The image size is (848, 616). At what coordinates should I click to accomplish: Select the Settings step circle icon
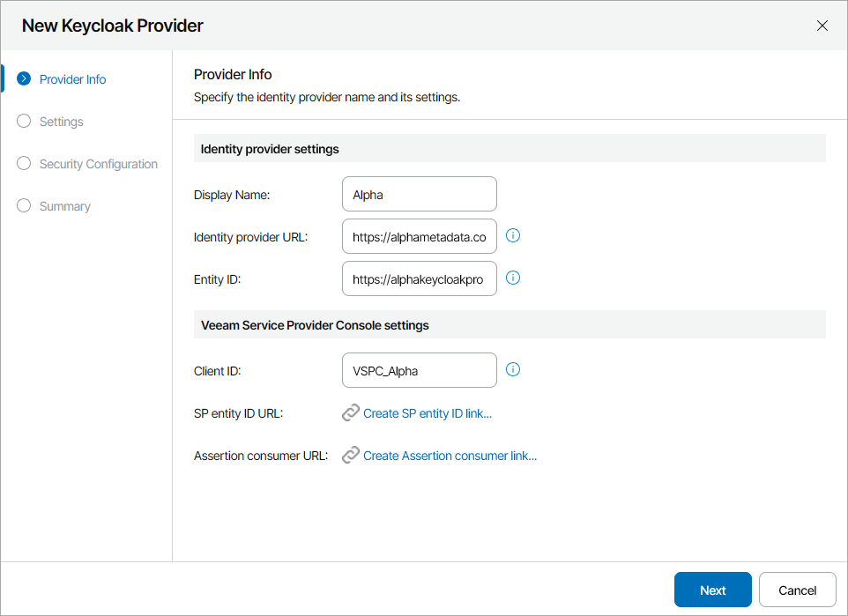(x=23, y=121)
